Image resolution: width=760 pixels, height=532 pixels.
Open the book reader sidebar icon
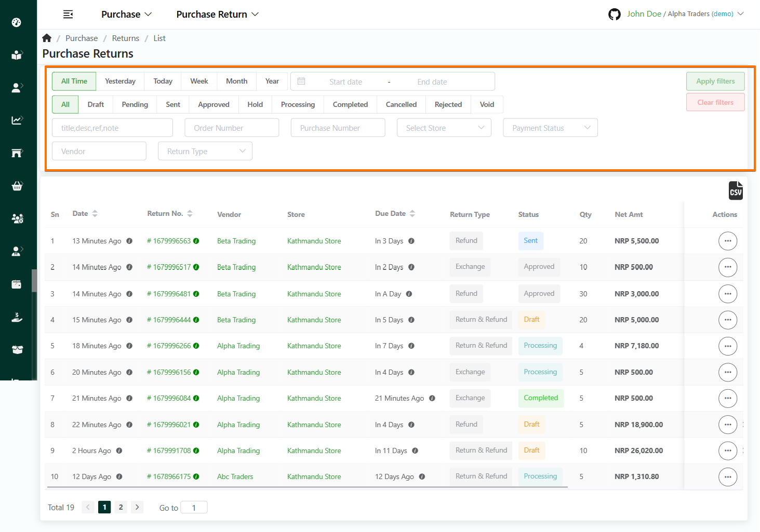(17, 55)
